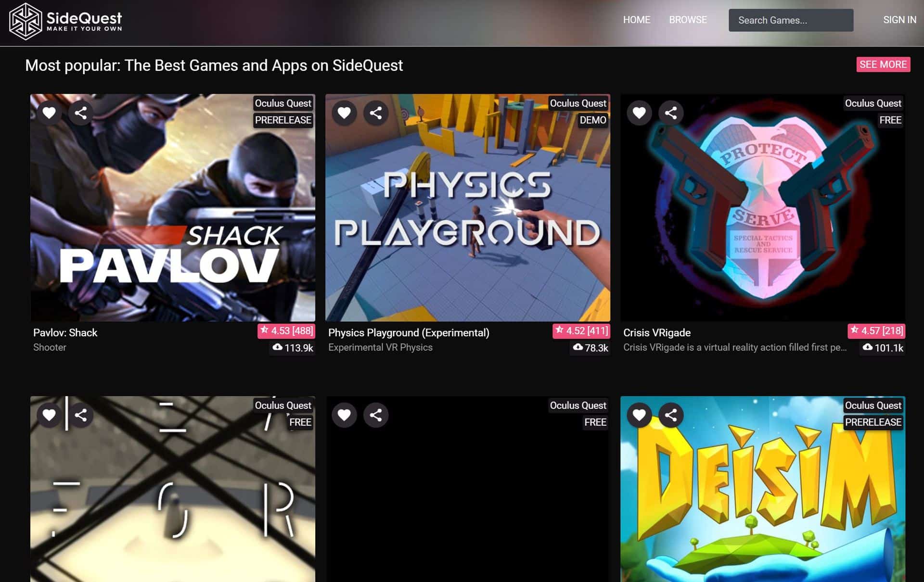Click SIGN IN in the header
924x582 pixels.
point(899,20)
